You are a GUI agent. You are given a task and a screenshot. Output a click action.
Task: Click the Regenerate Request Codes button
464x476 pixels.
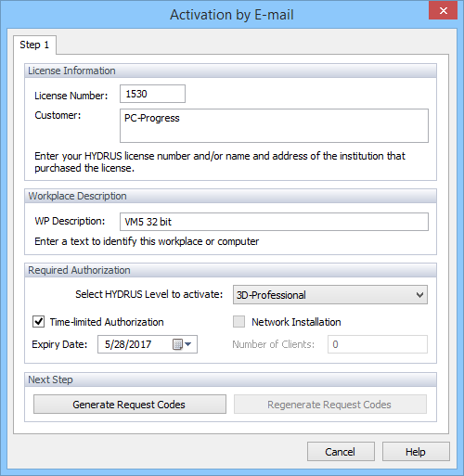click(x=330, y=405)
